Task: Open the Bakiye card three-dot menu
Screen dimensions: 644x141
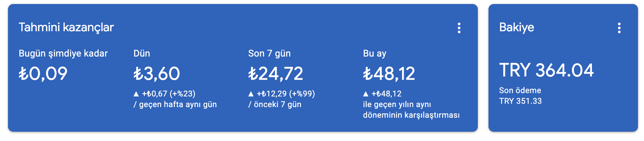Action: (619, 28)
